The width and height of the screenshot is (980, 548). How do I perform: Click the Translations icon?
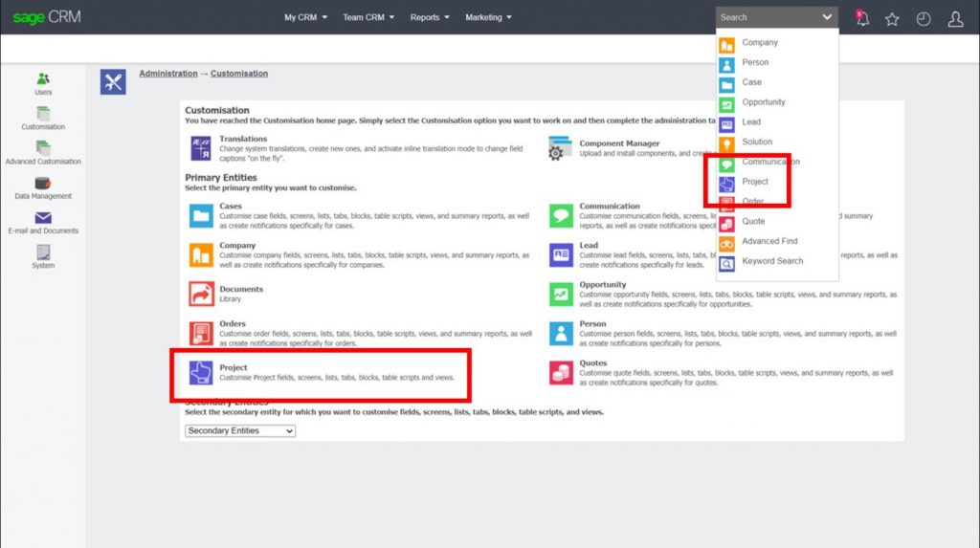click(201, 149)
